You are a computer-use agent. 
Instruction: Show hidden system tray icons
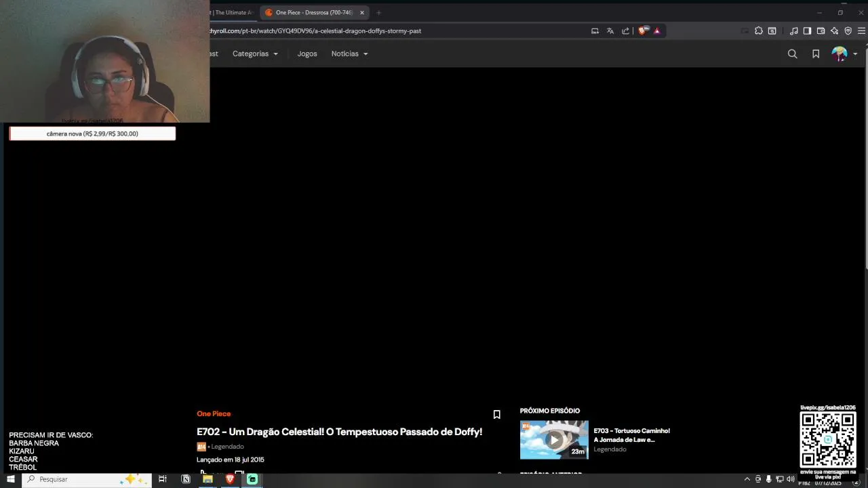pos(747,479)
